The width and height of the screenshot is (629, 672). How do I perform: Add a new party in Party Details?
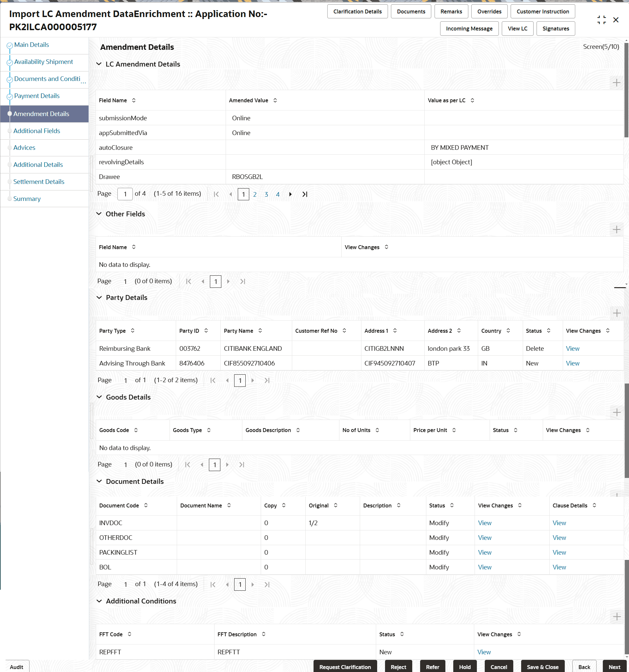617,313
